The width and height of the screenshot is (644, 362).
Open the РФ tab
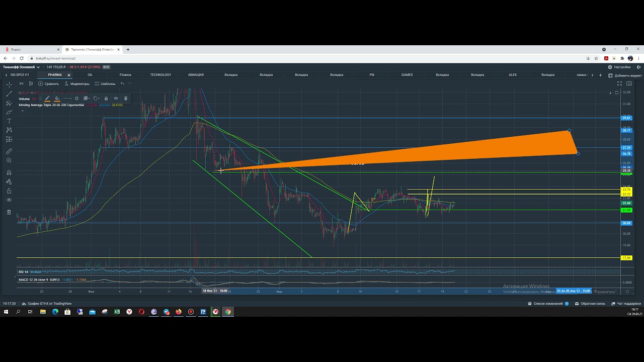(x=372, y=75)
